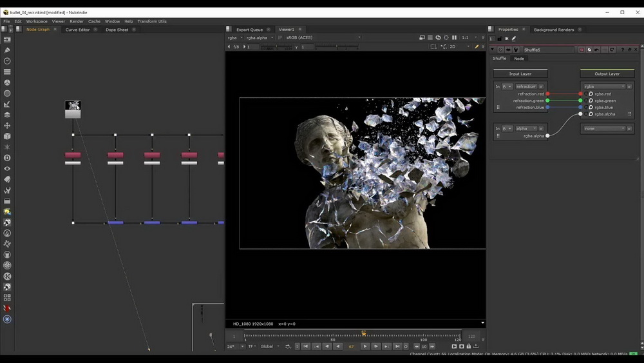The height and width of the screenshot is (363, 644).
Task: Open the Transform nodes move icon
Action: 7,125
